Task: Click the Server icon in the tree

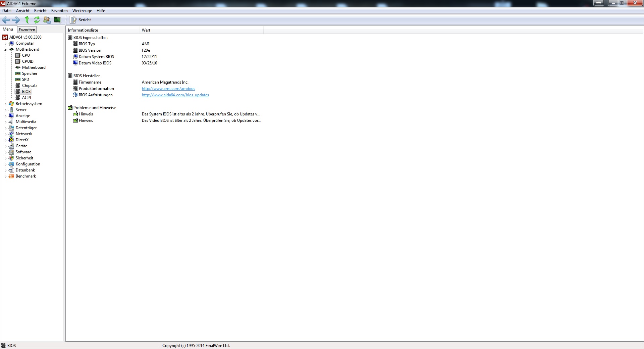Action: (11, 110)
